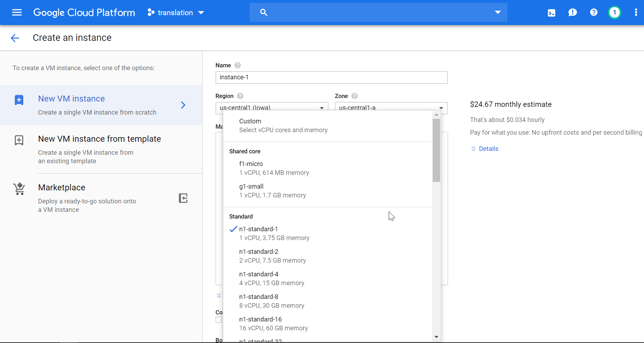
Task: Open the feedback alert icon
Action: [x=573, y=13]
